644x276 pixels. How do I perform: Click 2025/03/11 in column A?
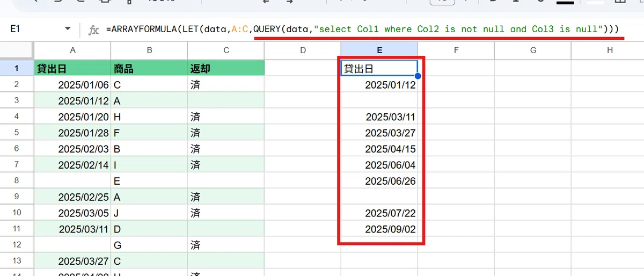72,229
